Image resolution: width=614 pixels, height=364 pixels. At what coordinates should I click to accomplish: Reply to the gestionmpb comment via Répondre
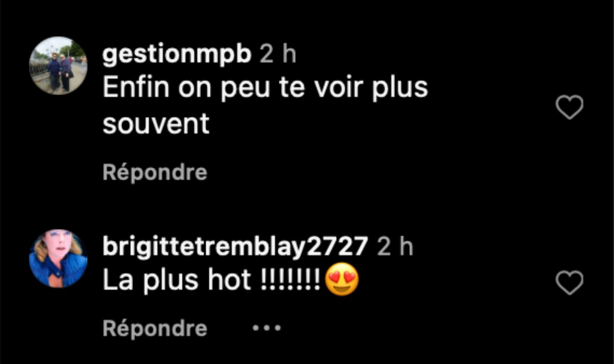pos(155,173)
